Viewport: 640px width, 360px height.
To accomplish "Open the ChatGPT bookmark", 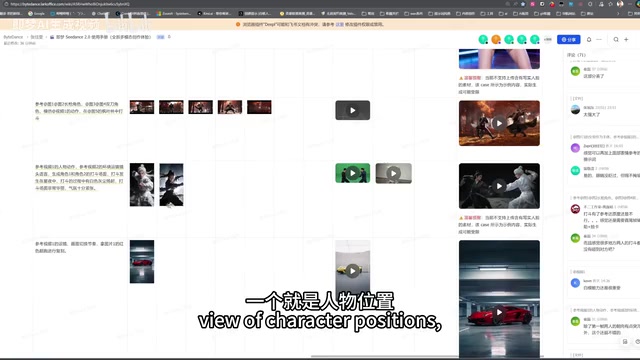I will point(100,13).
